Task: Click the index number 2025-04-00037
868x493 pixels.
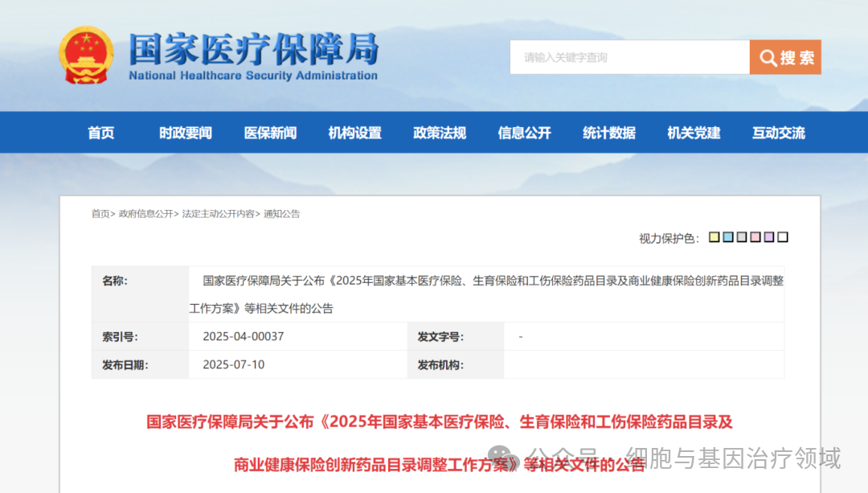Action: click(x=243, y=336)
